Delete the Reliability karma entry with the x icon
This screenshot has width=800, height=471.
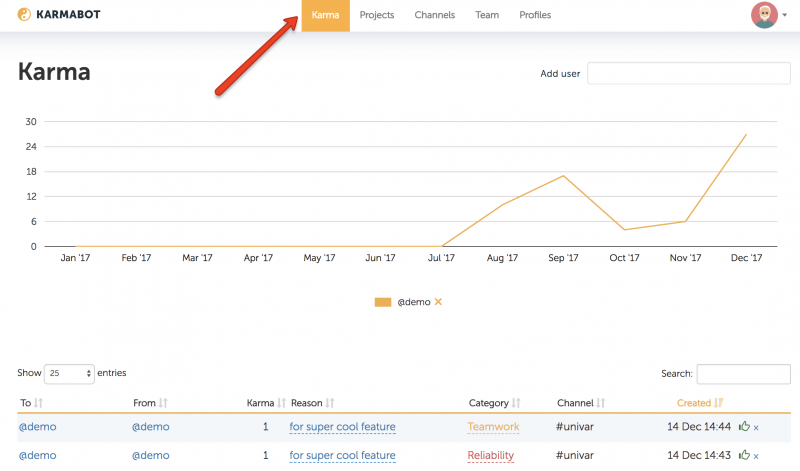(756, 456)
